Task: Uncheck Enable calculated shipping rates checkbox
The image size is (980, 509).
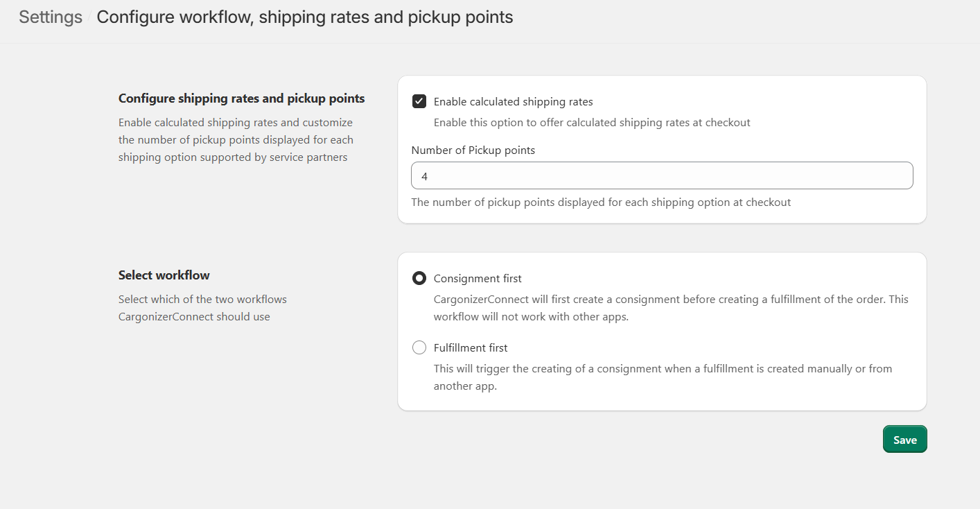Action: coord(419,102)
